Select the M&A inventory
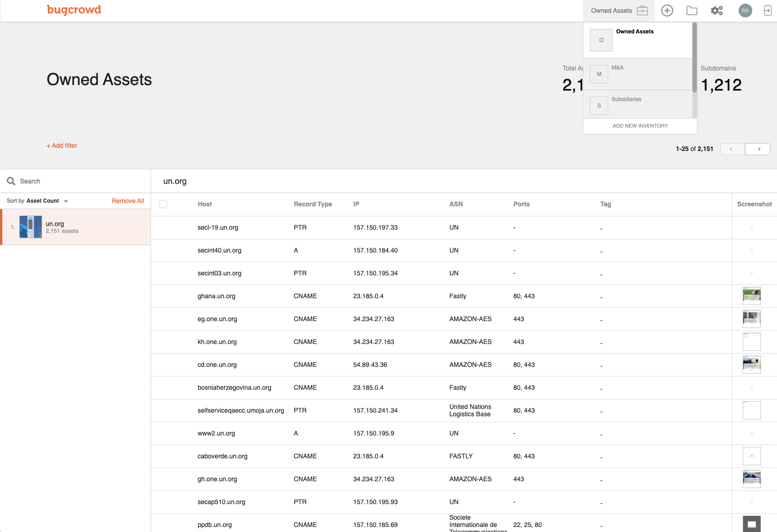The image size is (777, 532). click(638, 74)
